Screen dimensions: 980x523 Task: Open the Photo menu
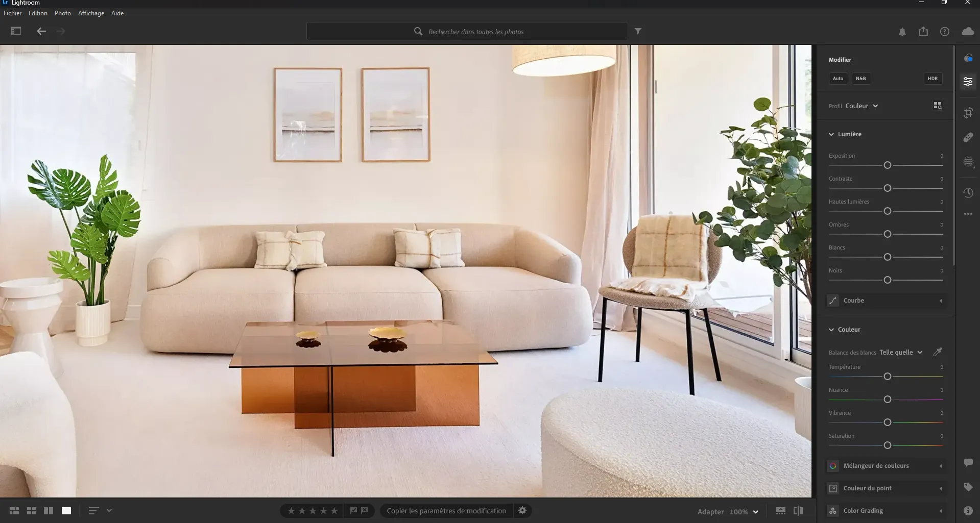pos(63,13)
